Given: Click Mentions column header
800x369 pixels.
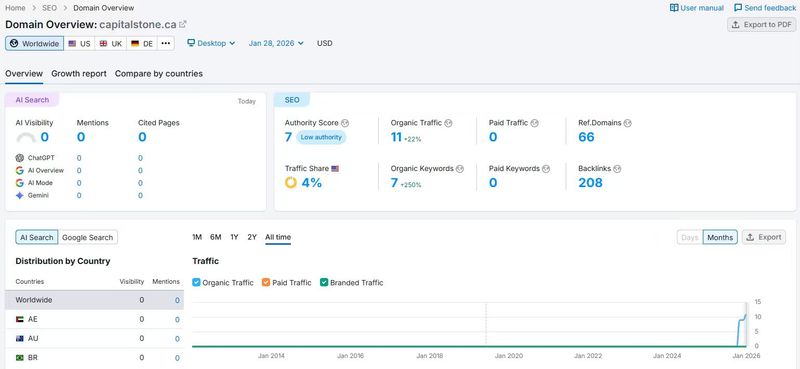Looking at the screenshot, I should click(x=166, y=281).
